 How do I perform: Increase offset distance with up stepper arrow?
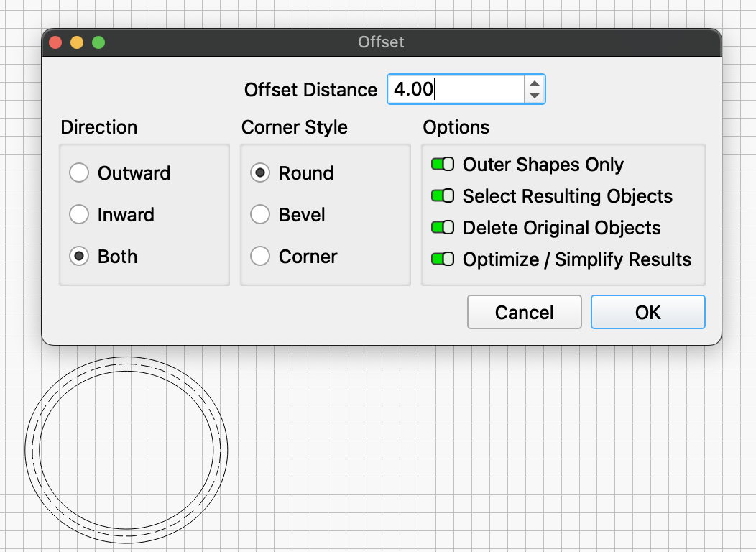[x=534, y=83]
